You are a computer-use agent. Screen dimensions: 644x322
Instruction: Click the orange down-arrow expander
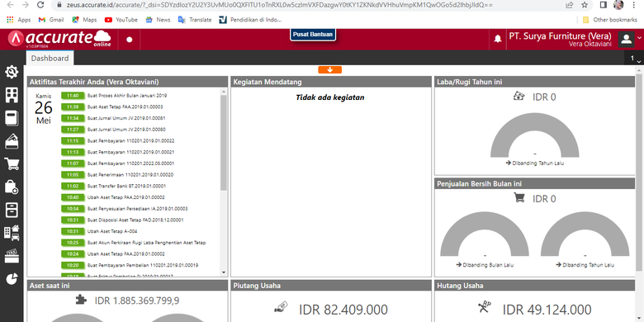[329, 70]
